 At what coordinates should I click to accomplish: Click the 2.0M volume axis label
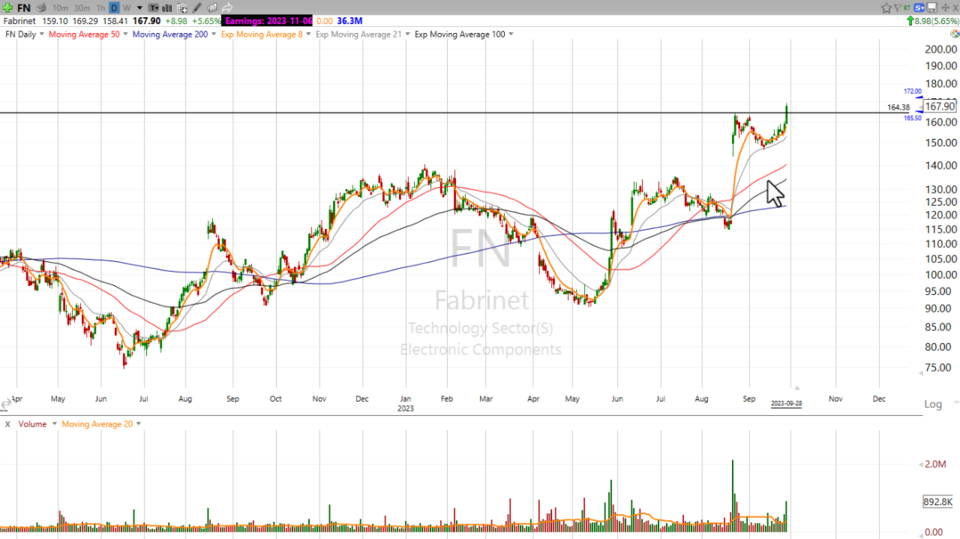936,464
